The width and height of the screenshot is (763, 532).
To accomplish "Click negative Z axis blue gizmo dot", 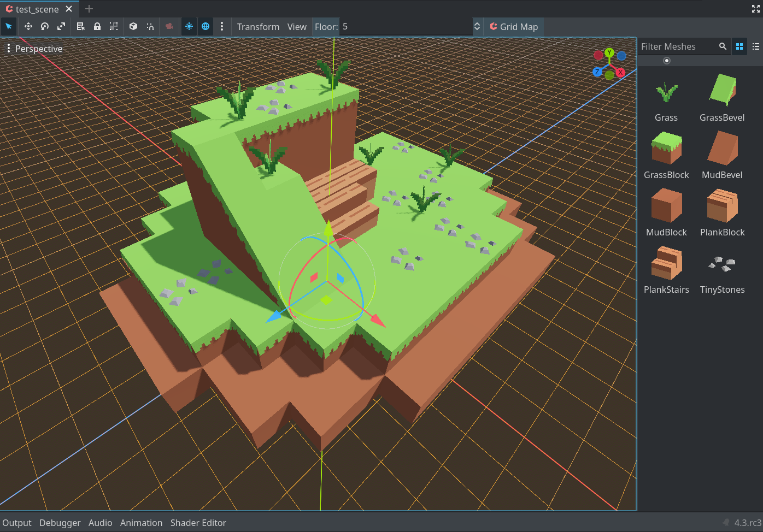I will (x=621, y=56).
